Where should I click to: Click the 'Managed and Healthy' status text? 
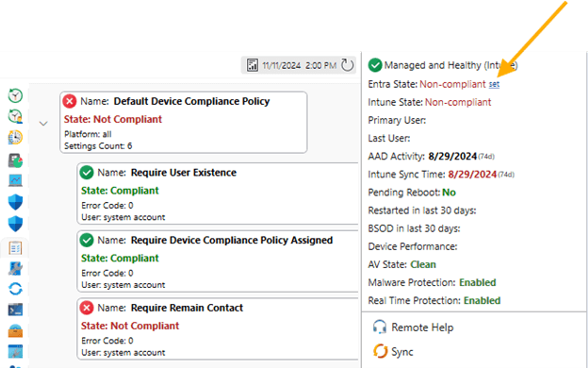click(x=451, y=65)
